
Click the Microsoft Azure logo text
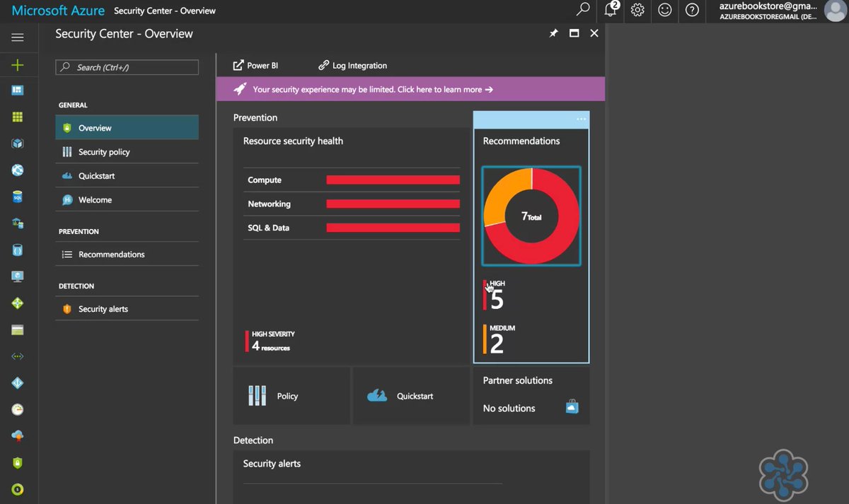[x=58, y=11]
